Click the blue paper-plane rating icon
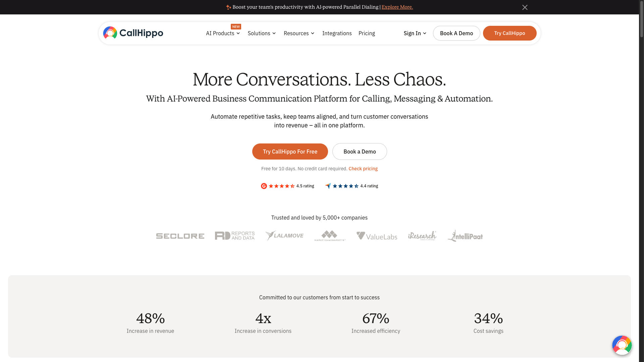 [328, 186]
